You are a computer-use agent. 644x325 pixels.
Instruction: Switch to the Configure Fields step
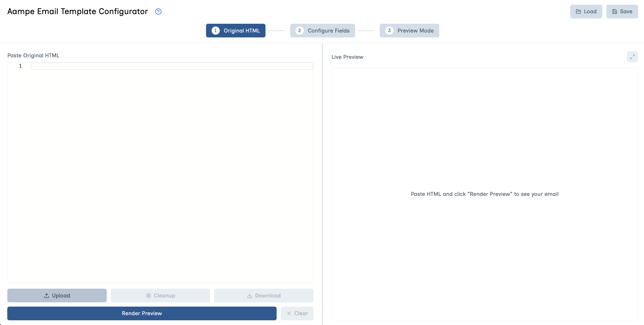[x=322, y=31]
